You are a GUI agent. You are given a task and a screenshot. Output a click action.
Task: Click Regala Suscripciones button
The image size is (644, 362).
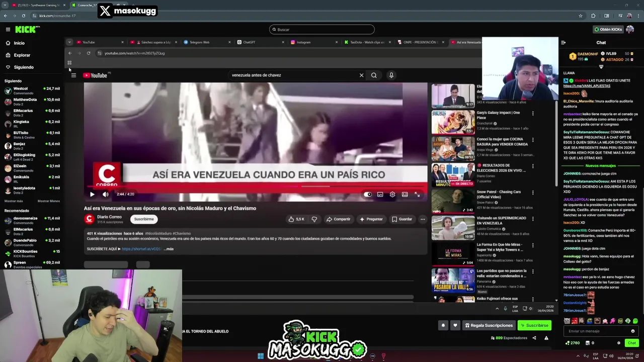point(489,325)
